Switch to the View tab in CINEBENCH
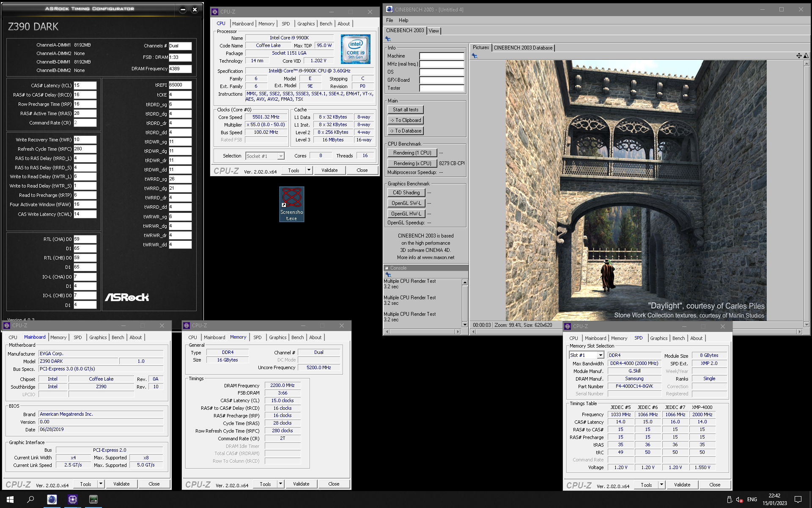Image resolution: width=812 pixels, height=508 pixels. coord(433,31)
